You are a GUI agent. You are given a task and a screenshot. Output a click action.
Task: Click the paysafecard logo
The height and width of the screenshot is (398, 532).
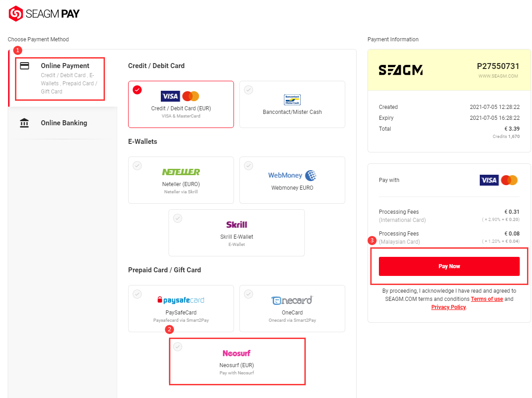(181, 300)
